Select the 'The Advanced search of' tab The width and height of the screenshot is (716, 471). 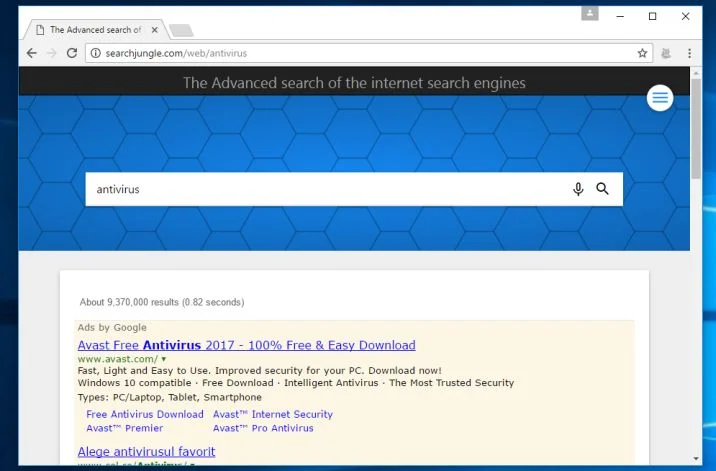point(96,30)
